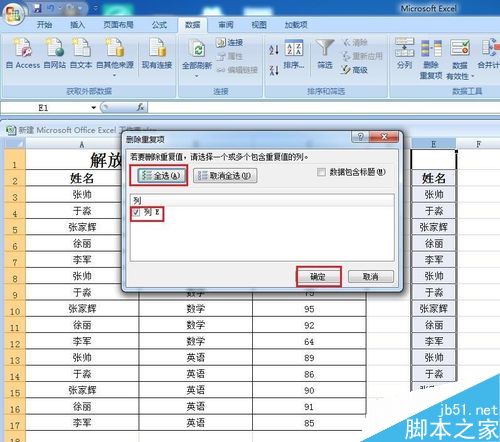
Task: Click the formula bar input field
Action: coord(323,107)
